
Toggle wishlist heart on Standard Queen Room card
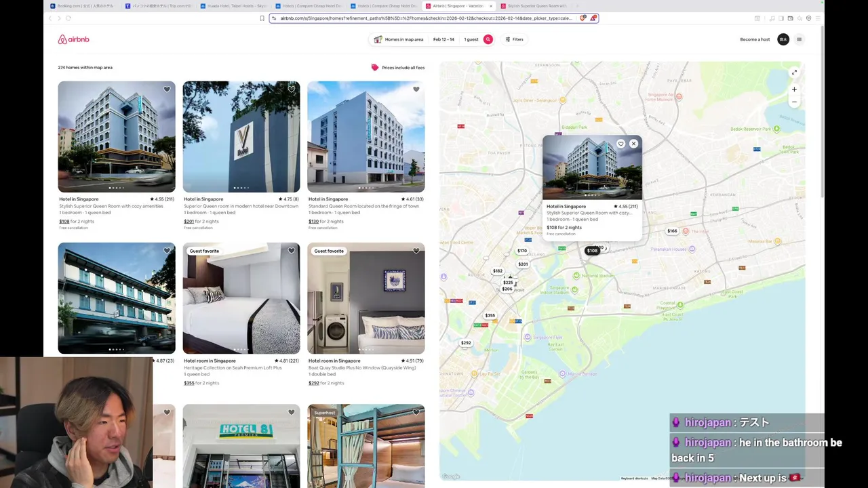(416, 89)
